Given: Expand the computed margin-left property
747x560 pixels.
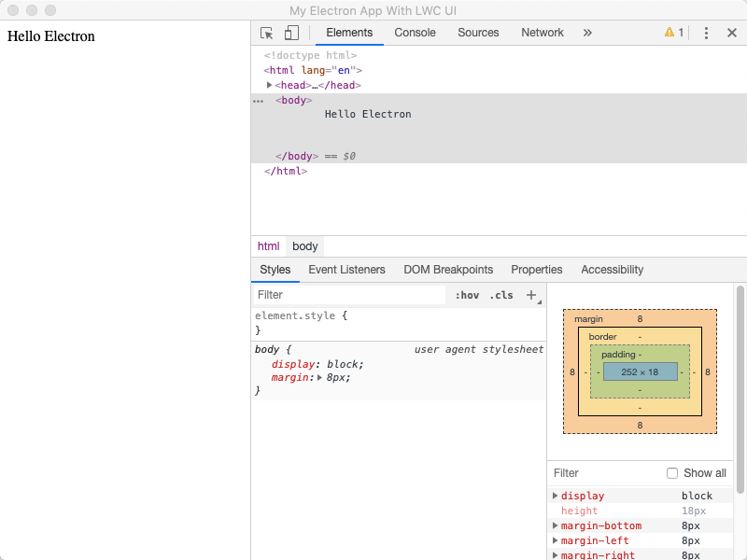Looking at the screenshot, I should tap(555, 540).
